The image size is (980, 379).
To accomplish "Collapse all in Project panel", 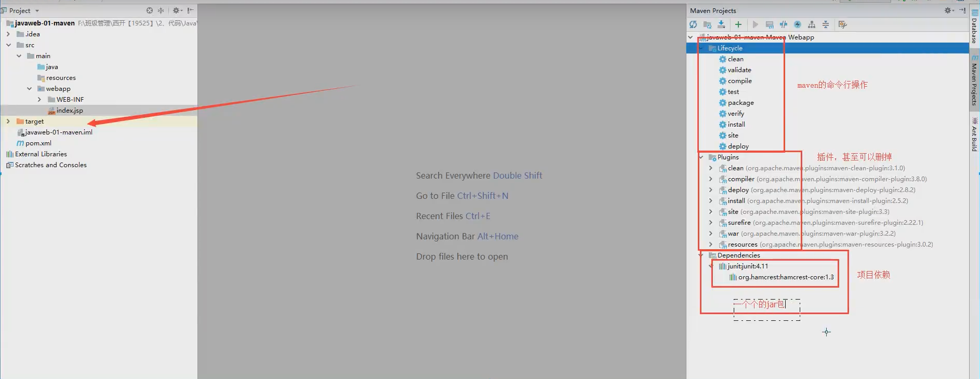I will (x=161, y=10).
